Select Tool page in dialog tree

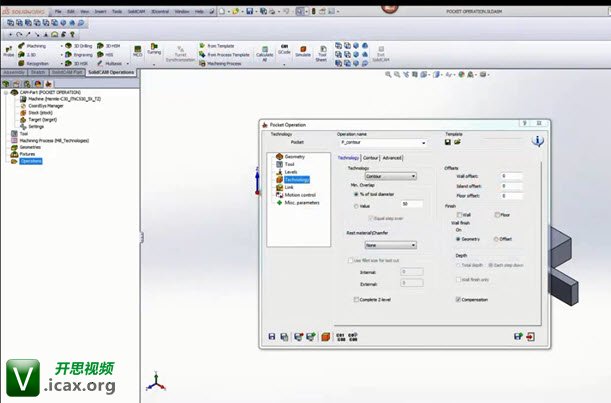tap(290, 164)
